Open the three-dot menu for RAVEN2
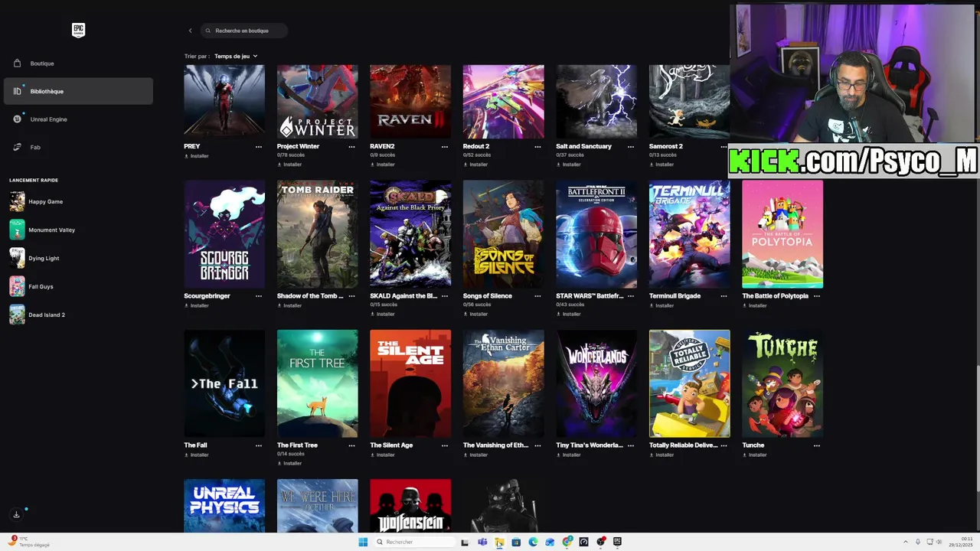The width and height of the screenshot is (980, 551). (x=445, y=146)
